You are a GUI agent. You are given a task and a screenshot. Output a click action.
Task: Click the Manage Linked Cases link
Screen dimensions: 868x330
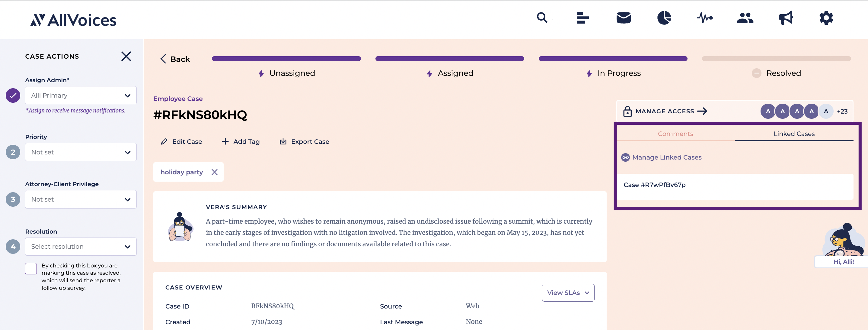click(x=667, y=157)
